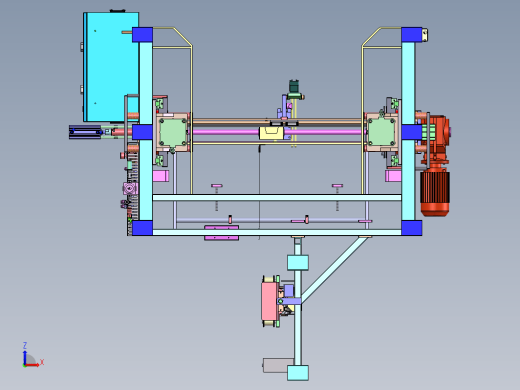The image size is (520, 390).
Task: Click the red X axis of the triad
Action: coord(33,365)
